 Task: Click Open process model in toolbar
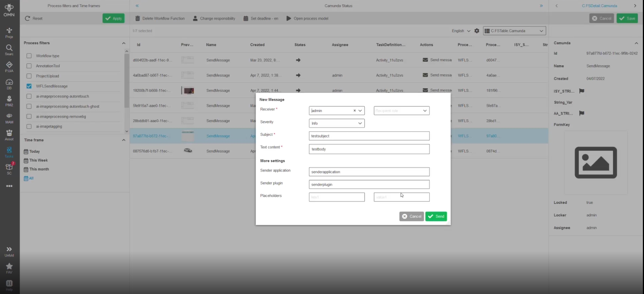[307, 18]
